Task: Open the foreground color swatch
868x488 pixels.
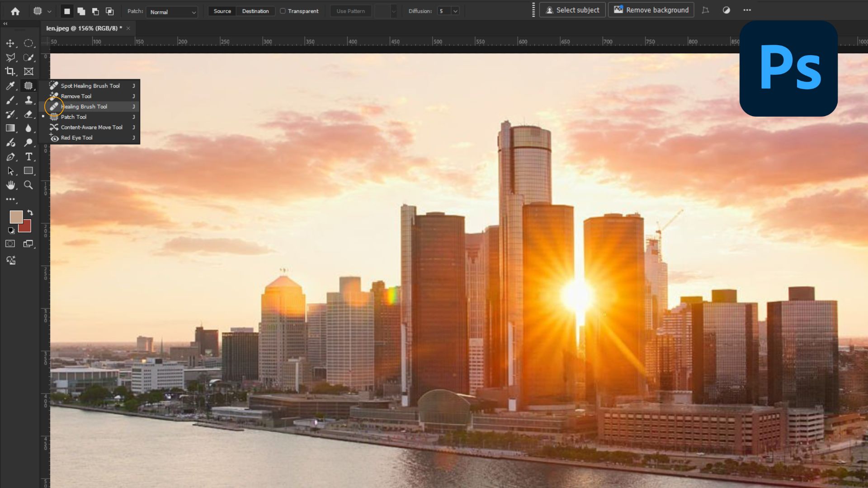Action: click(16, 217)
